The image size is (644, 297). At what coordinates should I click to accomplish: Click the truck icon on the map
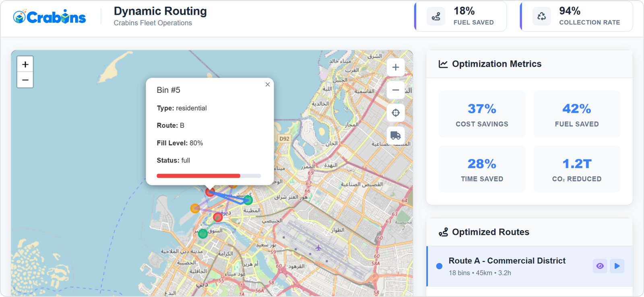point(396,135)
